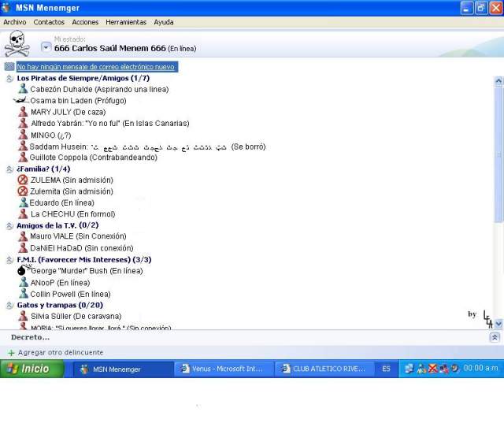Image resolution: width=504 pixels, height=438 pixels.
Task: Select contact Collin Powell (En línea)
Action: tap(70, 294)
